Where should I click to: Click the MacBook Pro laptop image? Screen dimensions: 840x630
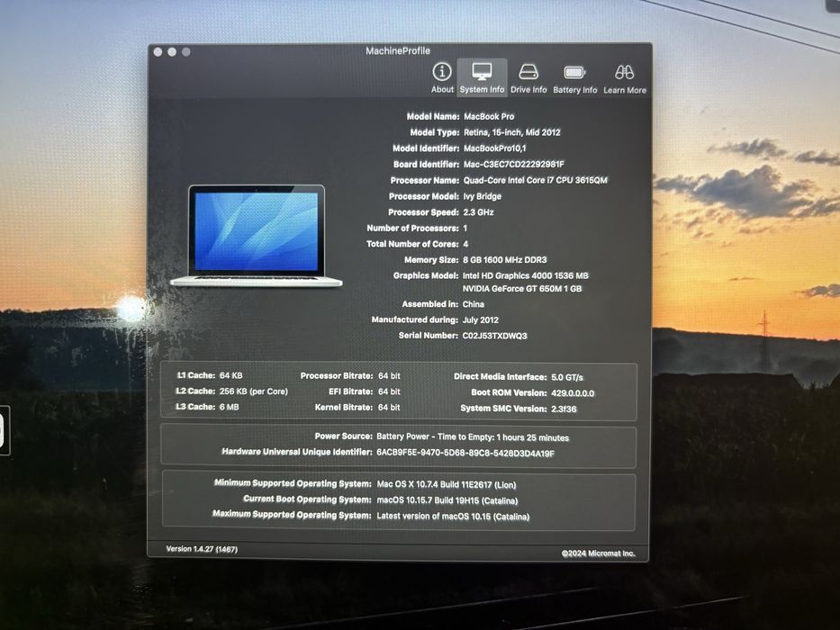256,236
